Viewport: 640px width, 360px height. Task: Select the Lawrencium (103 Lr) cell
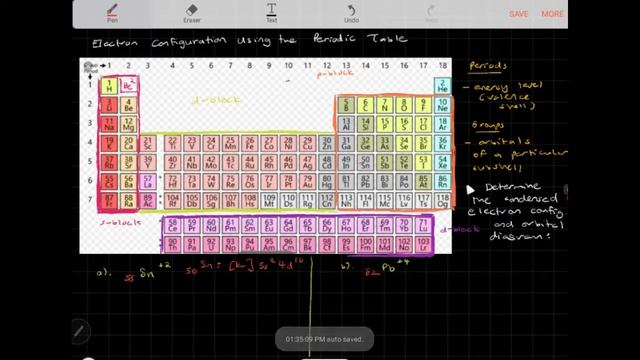coord(423,244)
